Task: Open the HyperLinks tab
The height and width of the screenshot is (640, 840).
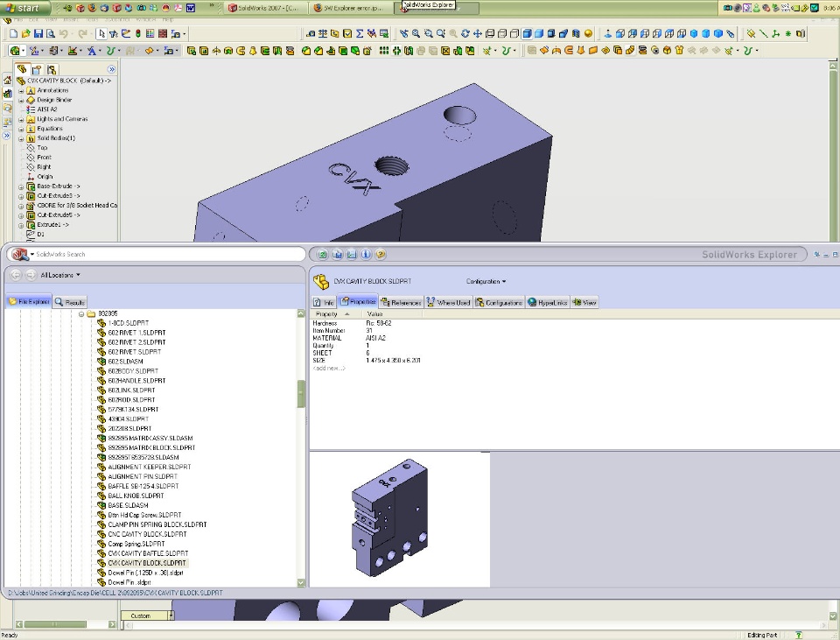Action: 548,303
